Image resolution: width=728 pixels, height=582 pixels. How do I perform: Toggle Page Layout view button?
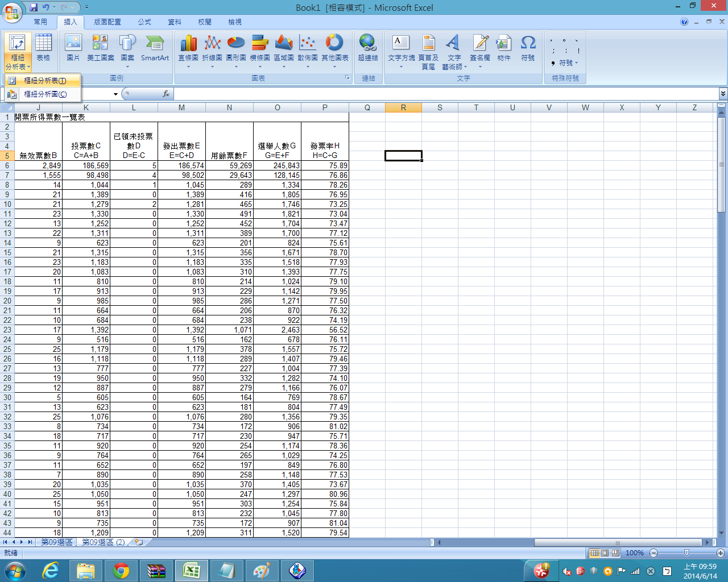pos(605,553)
